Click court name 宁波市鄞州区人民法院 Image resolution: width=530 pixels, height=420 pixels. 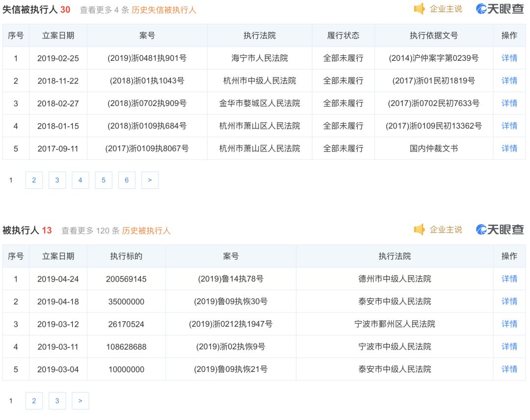tap(395, 324)
